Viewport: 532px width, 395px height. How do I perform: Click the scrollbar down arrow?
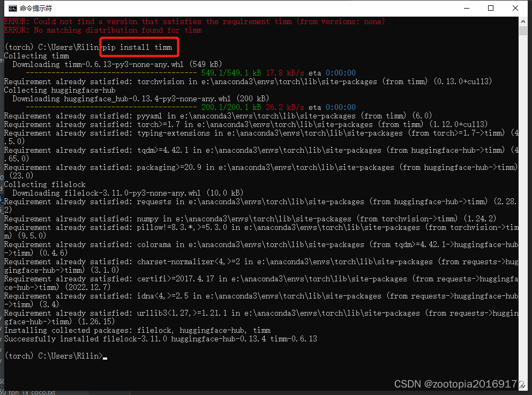click(523, 385)
